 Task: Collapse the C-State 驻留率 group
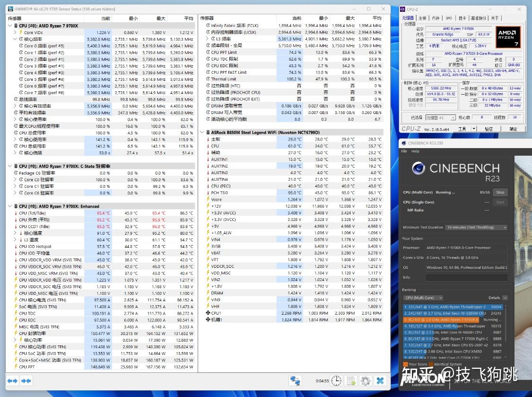(x=10, y=166)
